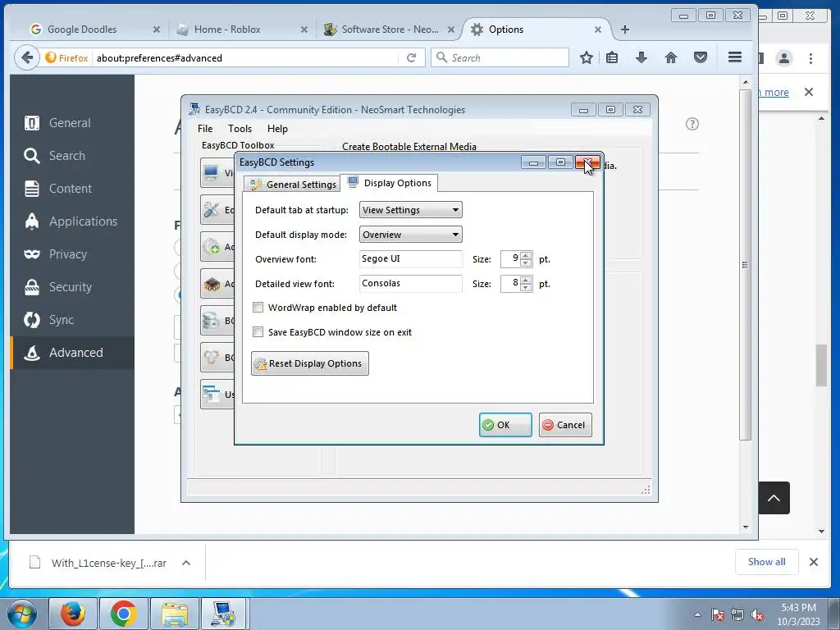This screenshot has width=840, height=630.
Task: Click the Firefox address bar URL
Action: click(x=159, y=58)
